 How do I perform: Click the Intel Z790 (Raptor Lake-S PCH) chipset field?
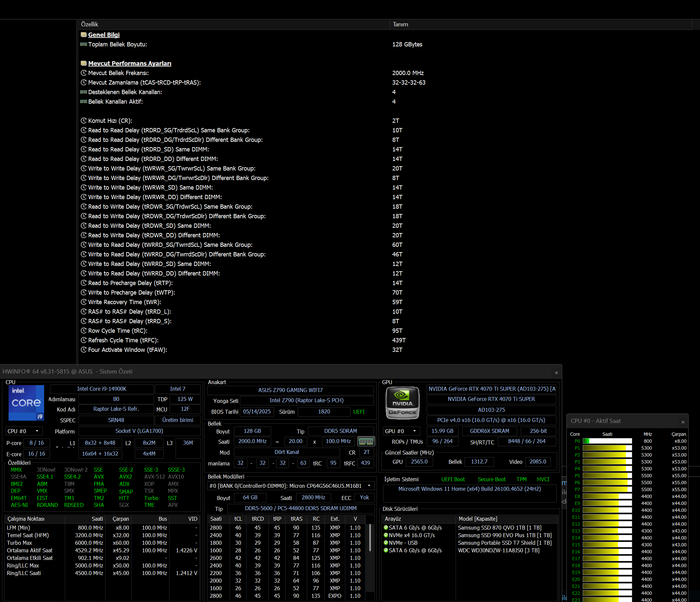coord(306,401)
